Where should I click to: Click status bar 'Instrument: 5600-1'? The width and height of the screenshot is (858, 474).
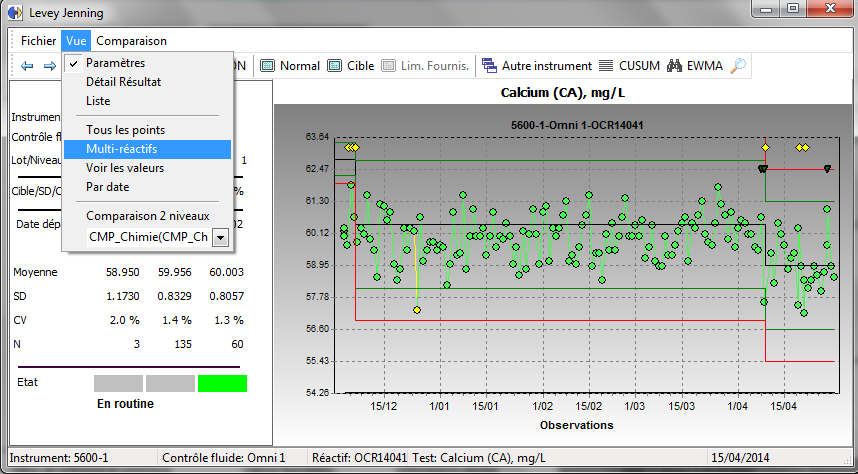(59, 458)
